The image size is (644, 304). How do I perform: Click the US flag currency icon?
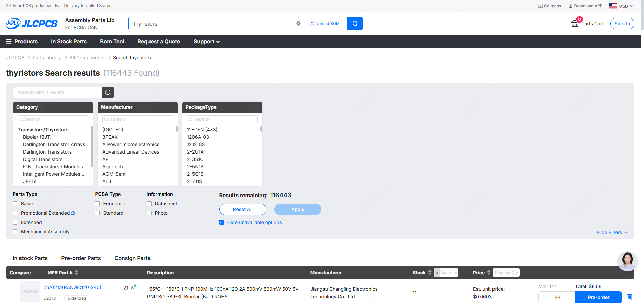coord(613,6)
